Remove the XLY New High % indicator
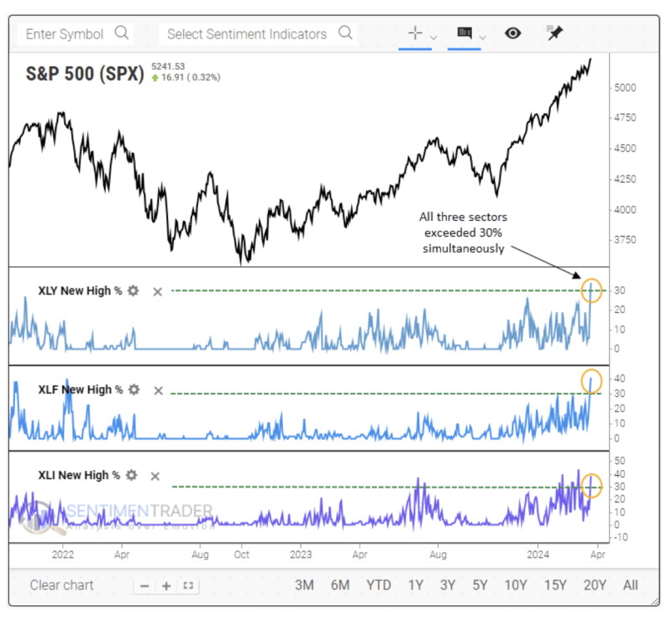The height and width of the screenshot is (617, 672). coord(157,291)
